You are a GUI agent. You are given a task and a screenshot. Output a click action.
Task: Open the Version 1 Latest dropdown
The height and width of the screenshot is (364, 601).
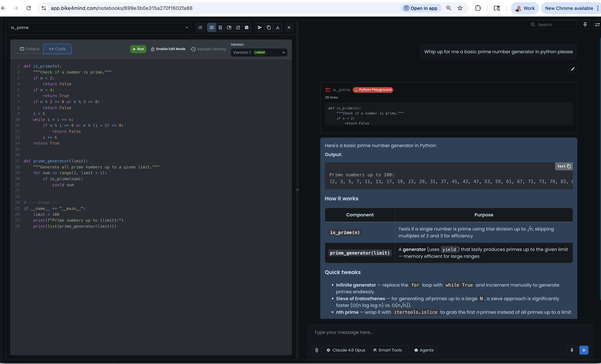[x=259, y=52]
